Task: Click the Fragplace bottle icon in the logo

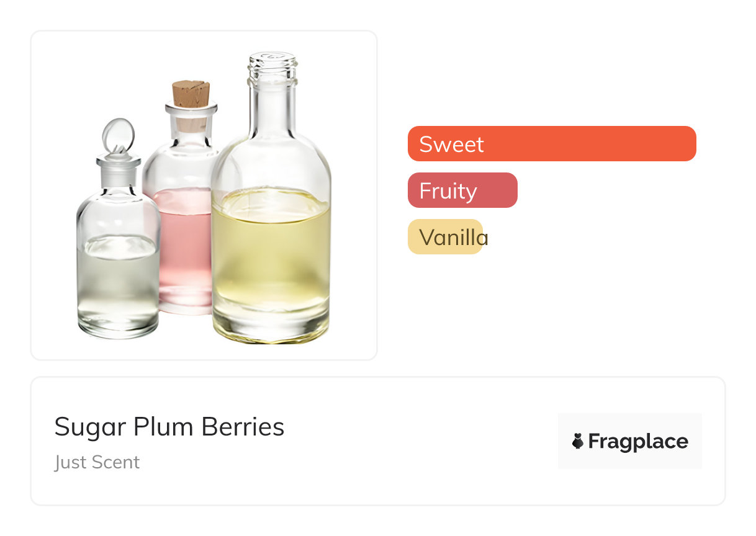Action: 578,441
